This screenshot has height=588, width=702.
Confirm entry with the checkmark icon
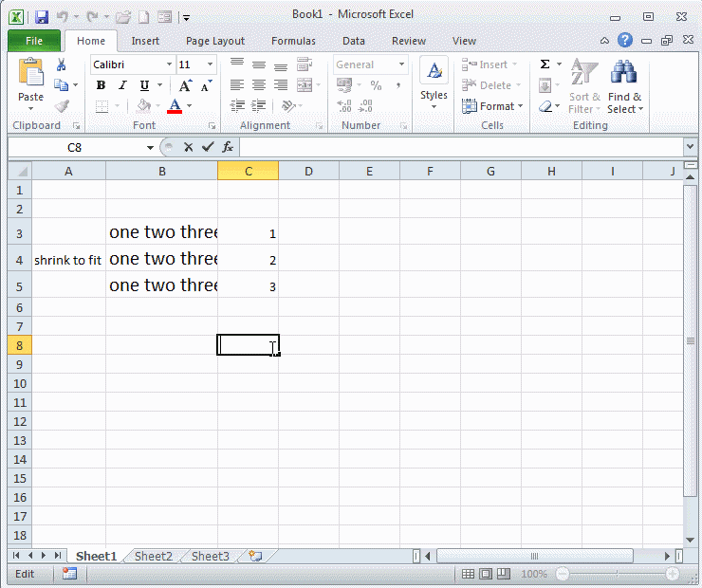(207, 147)
